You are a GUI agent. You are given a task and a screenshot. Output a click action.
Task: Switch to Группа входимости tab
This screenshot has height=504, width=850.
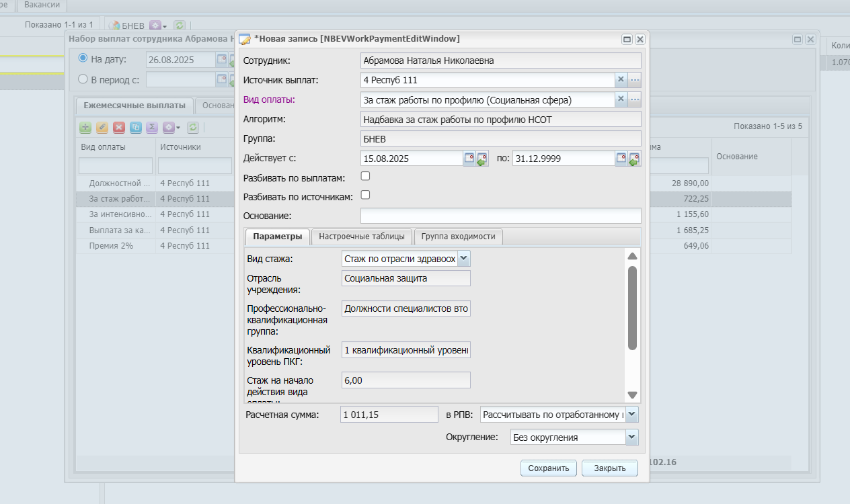[x=458, y=237]
